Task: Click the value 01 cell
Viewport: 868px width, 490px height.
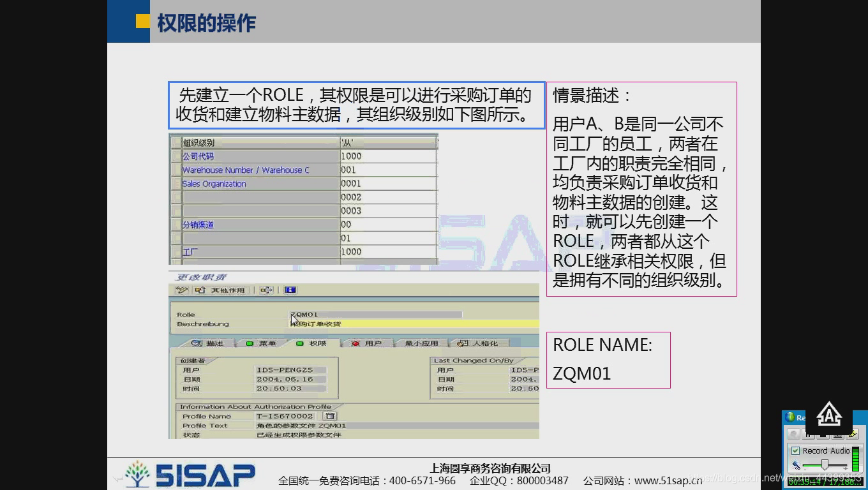Action: coord(387,238)
